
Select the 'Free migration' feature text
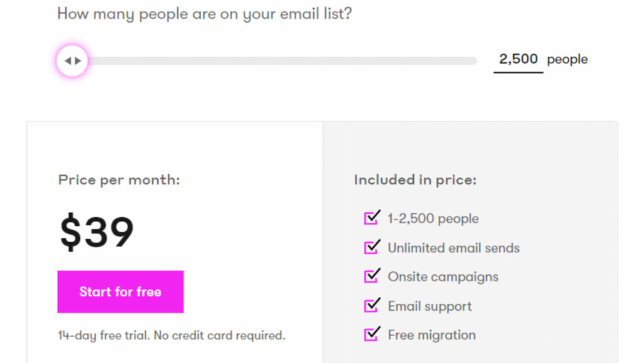(x=431, y=335)
